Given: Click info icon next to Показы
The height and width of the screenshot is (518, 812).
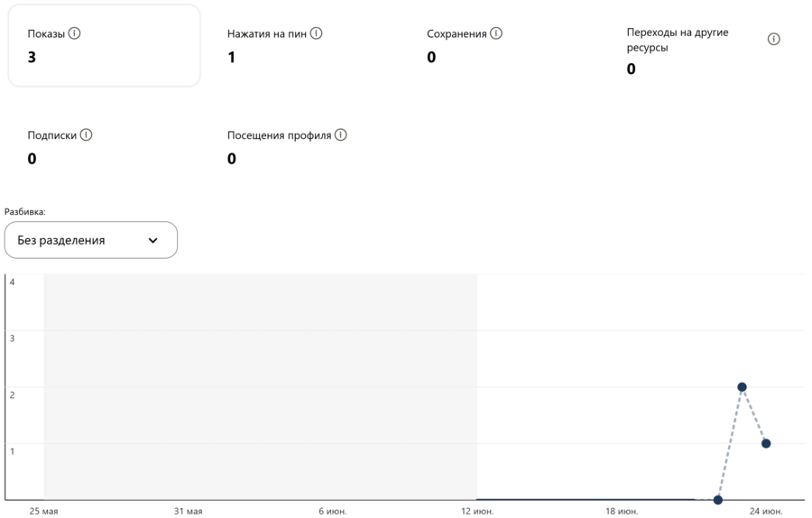Looking at the screenshot, I should [x=75, y=33].
